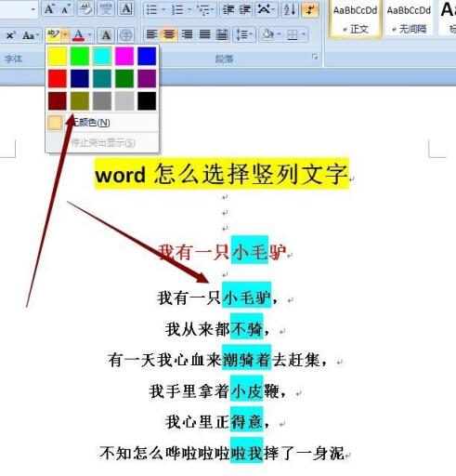456x476 pixels.
Task: Click the Grow Font icon
Action: 49,9
